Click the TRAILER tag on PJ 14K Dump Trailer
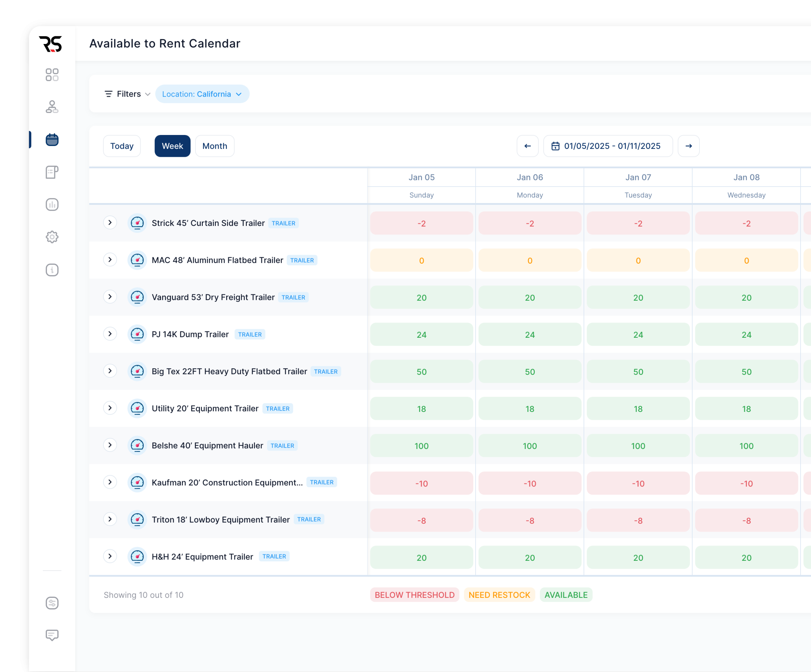Image resolution: width=811 pixels, height=672 pixels. tap(250, 335)
